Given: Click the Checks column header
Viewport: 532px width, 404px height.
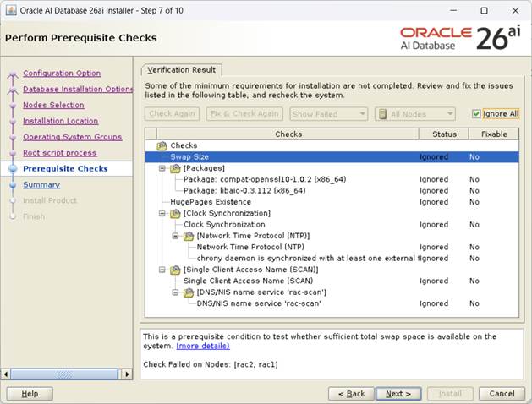Looking at the screenshot, I should point(288,134).
